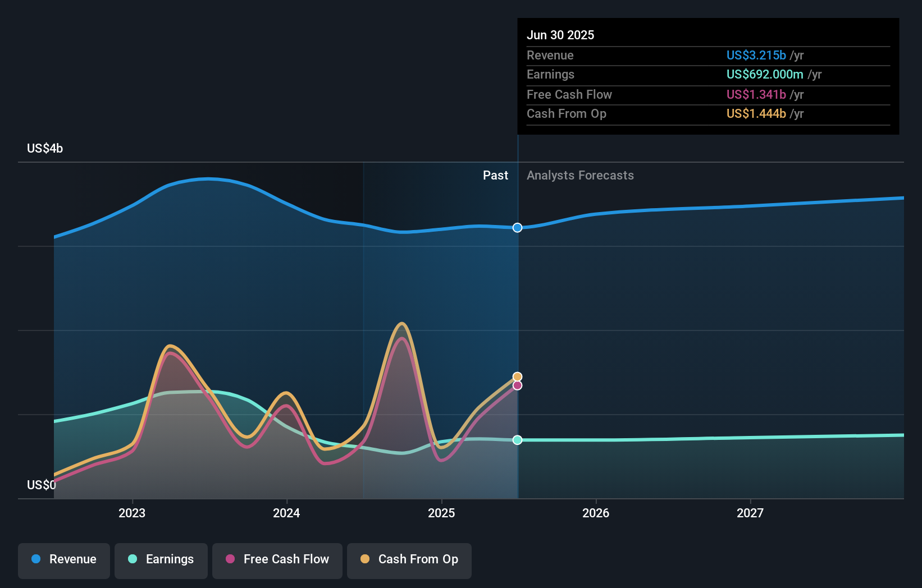Click the Analysts Forecasts label
This screenshot has width=922, height=588.
580,175
